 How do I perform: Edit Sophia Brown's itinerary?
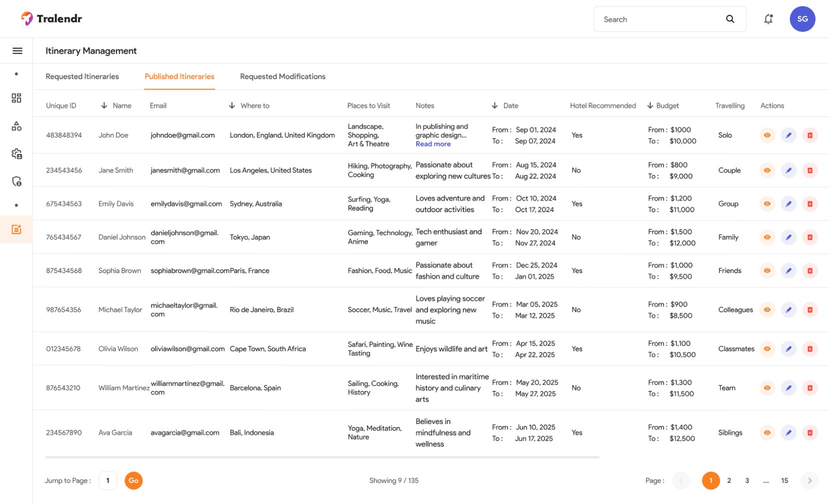click(x=788, y=271)
